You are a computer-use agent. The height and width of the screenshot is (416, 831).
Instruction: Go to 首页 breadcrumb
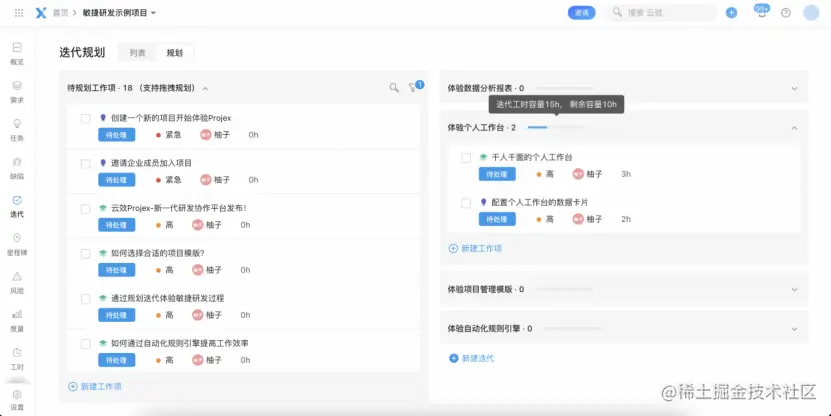60,13
